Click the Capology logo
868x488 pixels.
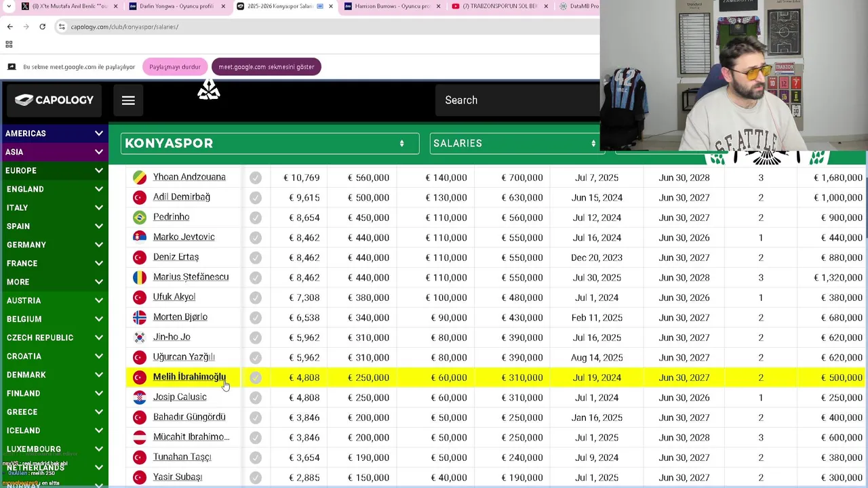[x=54, y=100]
